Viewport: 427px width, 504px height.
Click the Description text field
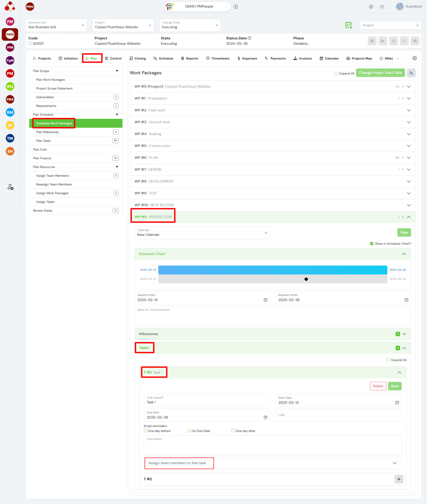273,446
